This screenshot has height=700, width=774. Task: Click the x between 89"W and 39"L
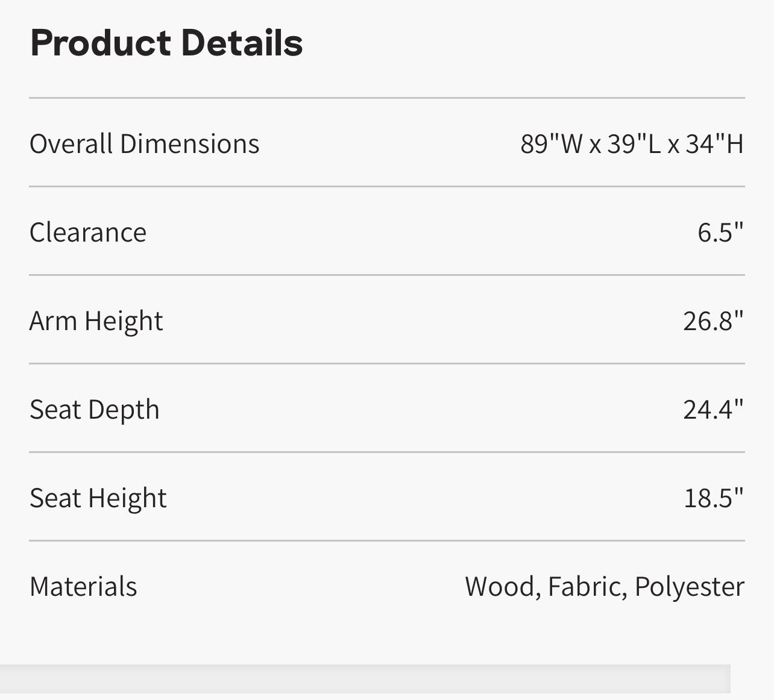point(595,145)
